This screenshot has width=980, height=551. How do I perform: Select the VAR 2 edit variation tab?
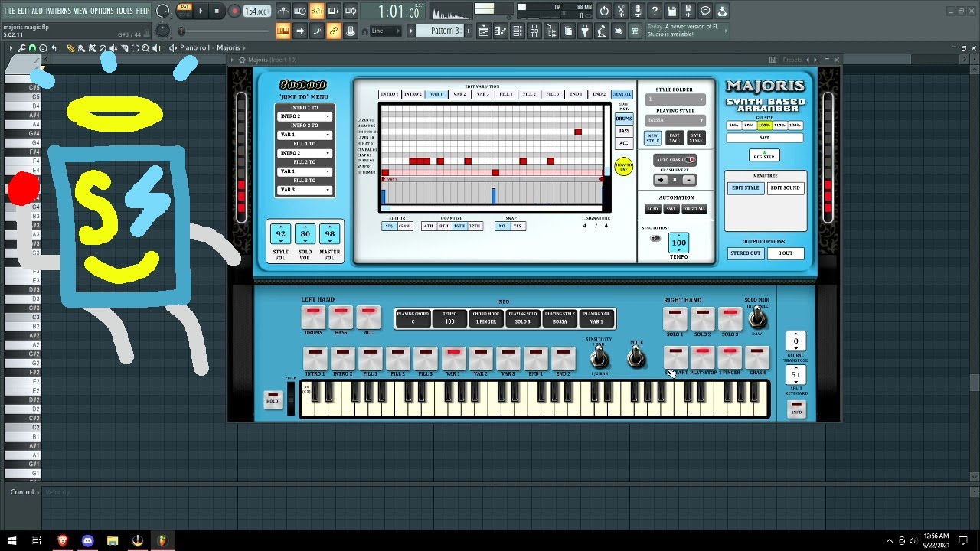[459, 94]
